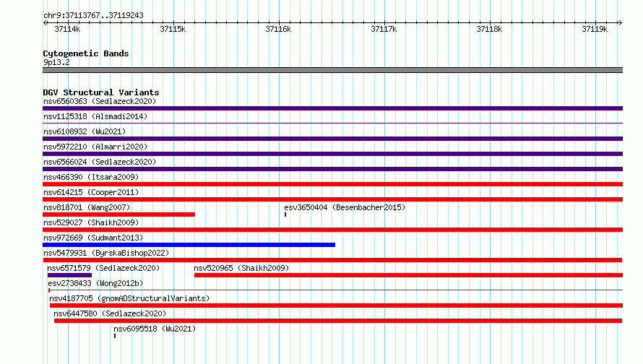Click the 37118k ruler tick label
The image size is (643, 364).
pos(489,29)
